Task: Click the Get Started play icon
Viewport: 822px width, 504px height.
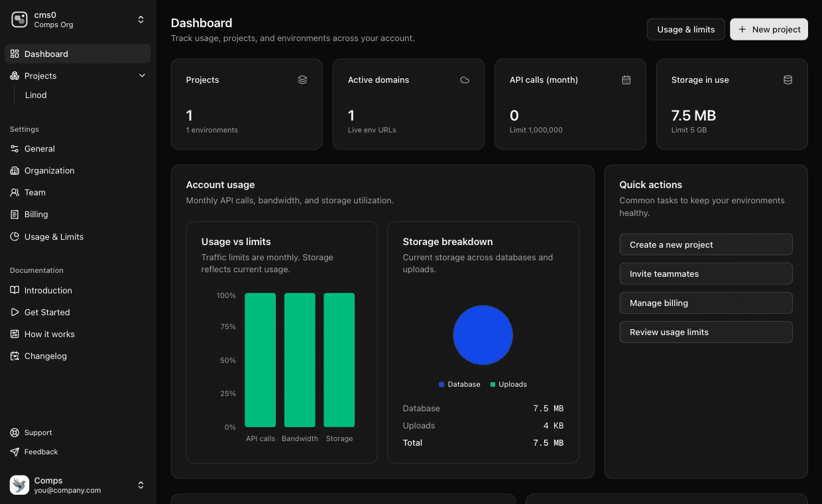Action: click(13, 312)
